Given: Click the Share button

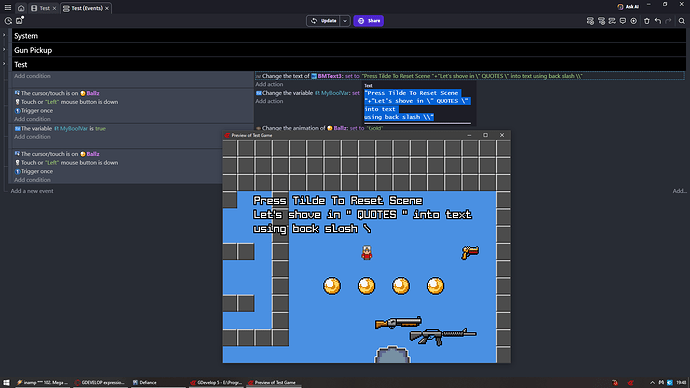Looking at the screenshot, I should pos(369,21).
